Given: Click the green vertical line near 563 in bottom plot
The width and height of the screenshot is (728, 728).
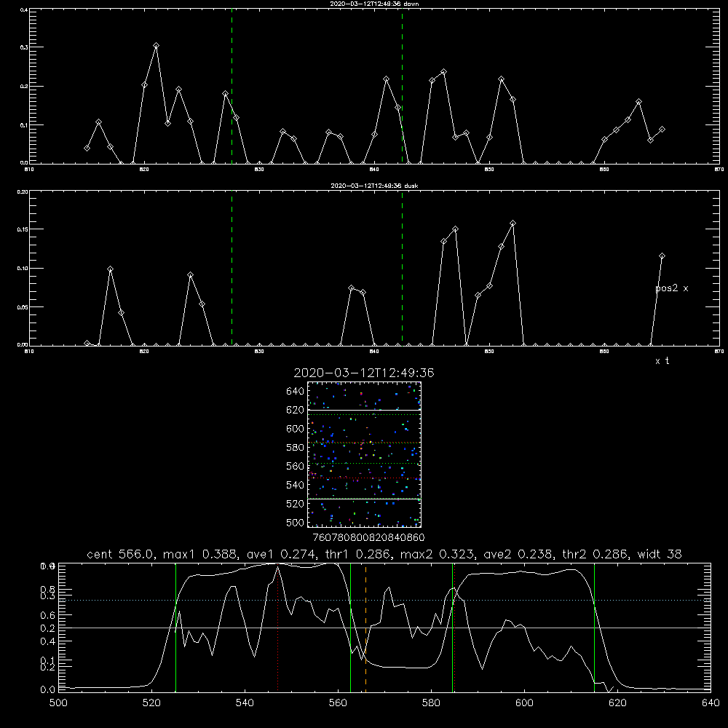Looking at the screenshot, I should click(351, 627).
